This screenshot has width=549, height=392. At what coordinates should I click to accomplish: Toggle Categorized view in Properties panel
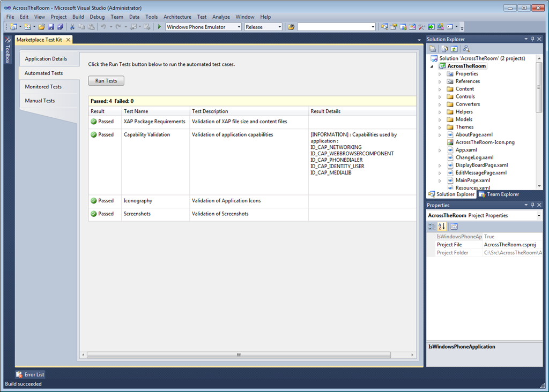(432, 227)
